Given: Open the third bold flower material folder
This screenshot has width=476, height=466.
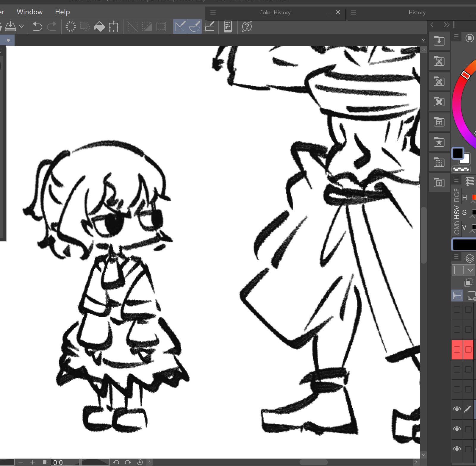Looking at the screenshot, I should coord(439,102).
